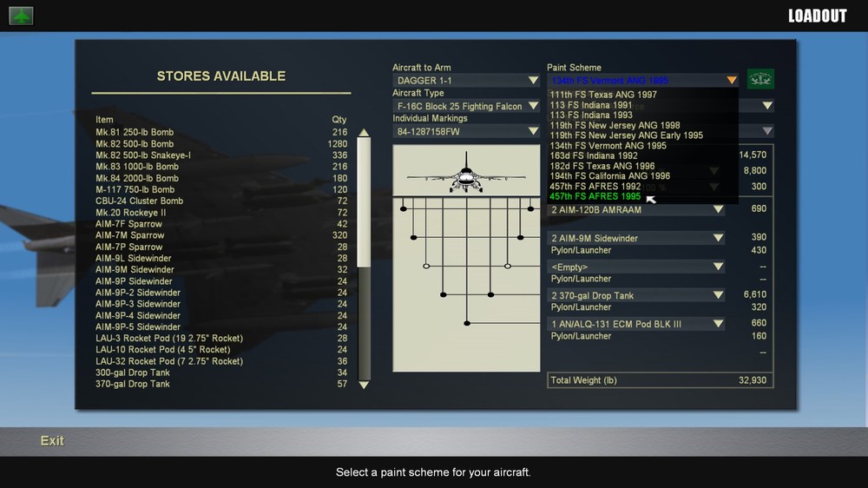Select 111th FS Texas ANG 1997 scheme

603,95
